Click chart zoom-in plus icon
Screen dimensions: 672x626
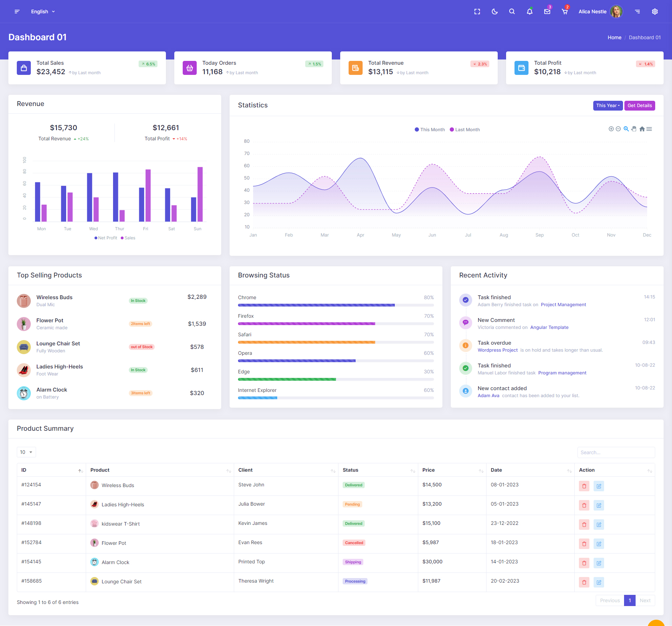[x=611, y=129]
